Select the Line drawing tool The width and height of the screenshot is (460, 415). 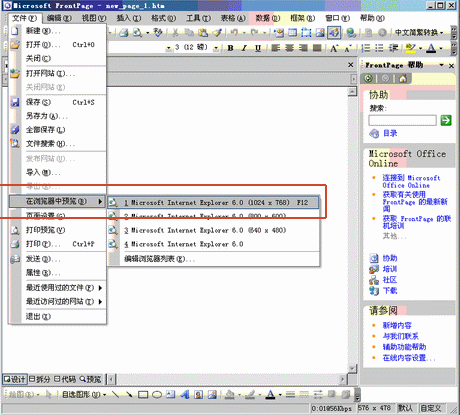(115, 395)
